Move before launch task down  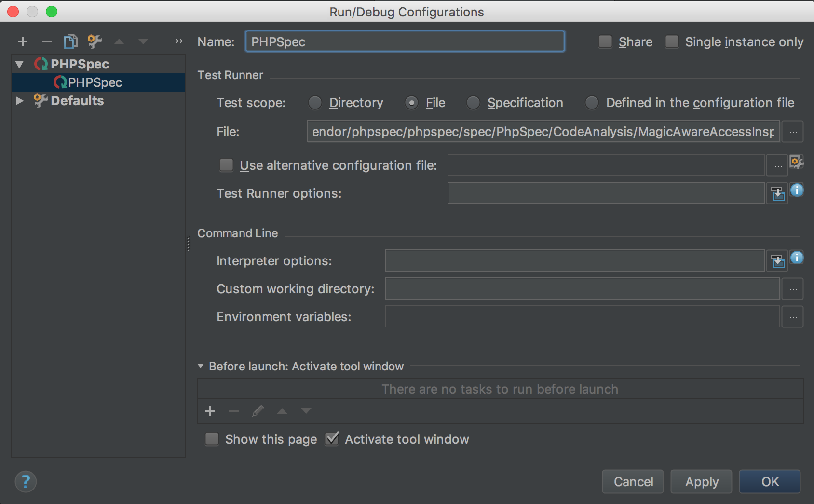(x=306, y=411)
